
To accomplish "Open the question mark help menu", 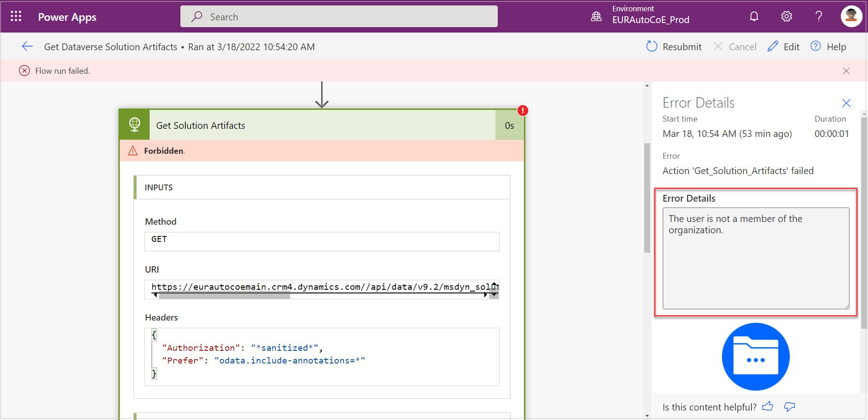I will 819,17.
